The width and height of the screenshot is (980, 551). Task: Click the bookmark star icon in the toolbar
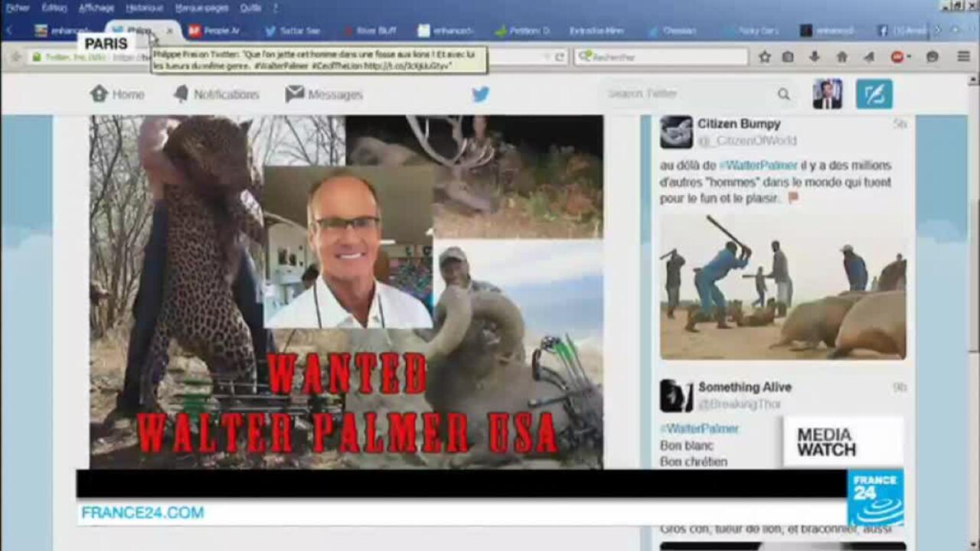766,56
